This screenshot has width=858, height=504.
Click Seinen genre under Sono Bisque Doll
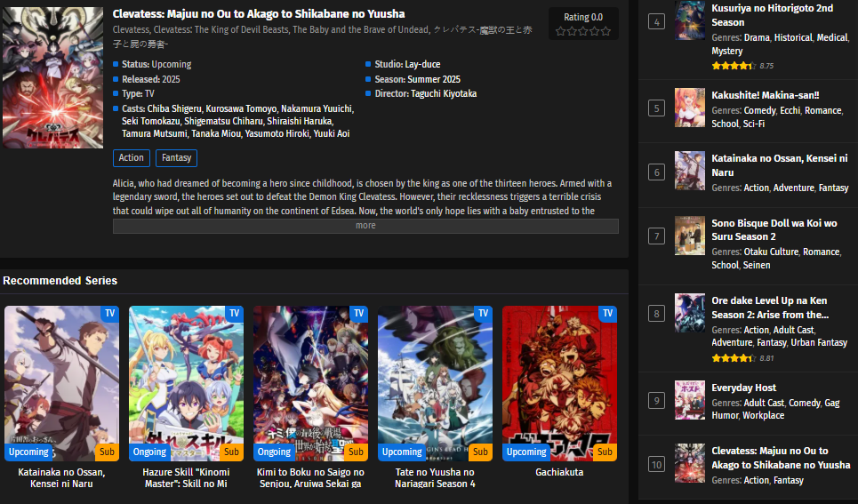tap(757, 265)
